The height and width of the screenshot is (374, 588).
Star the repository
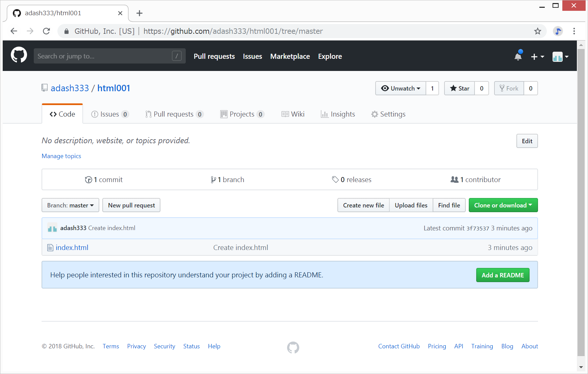(x=459, y=88)
